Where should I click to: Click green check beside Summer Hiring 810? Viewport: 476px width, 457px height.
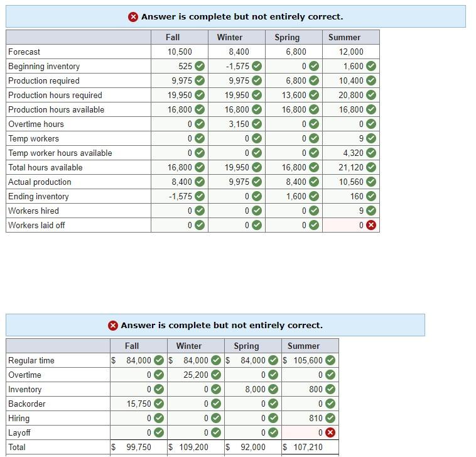tap(330, 418)
